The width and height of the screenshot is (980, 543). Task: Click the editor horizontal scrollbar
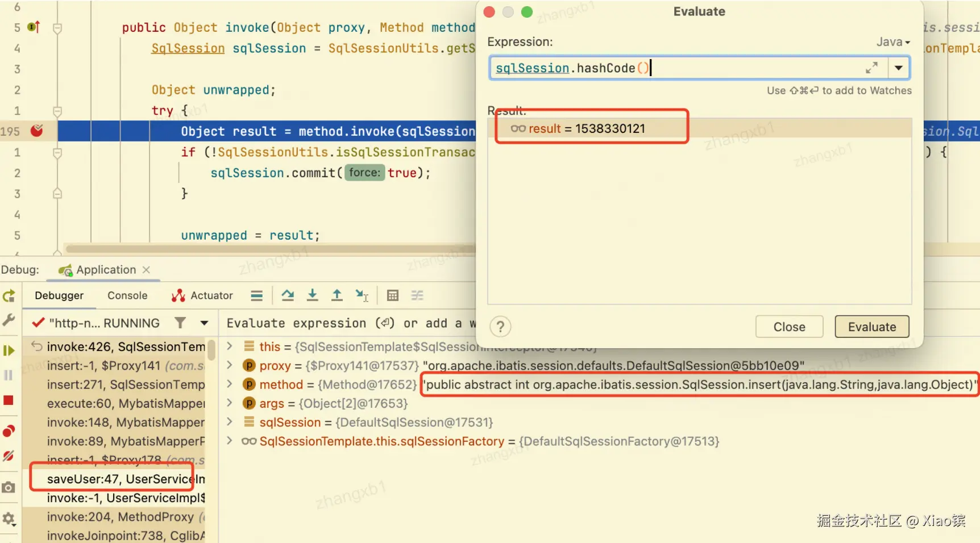pos(270,248)
